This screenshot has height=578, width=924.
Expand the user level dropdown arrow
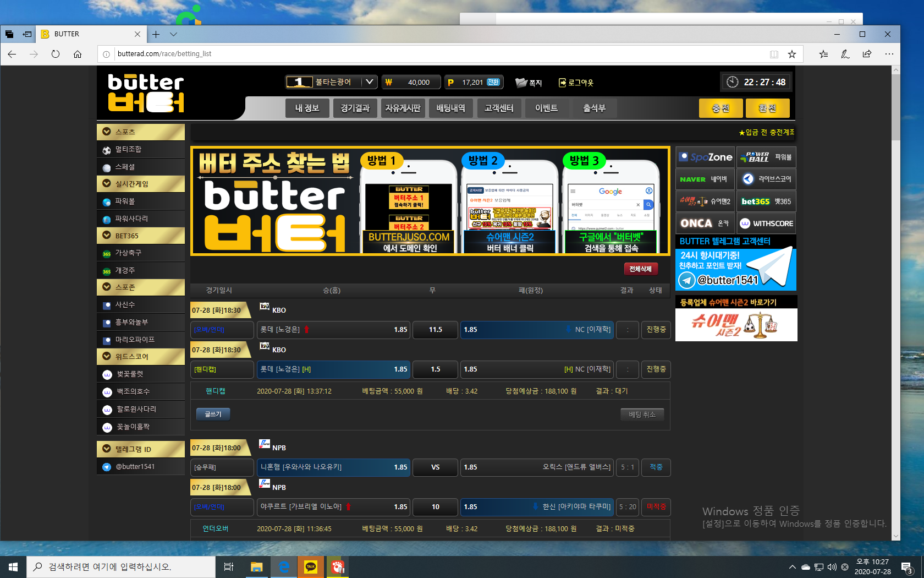coord(370,82)
